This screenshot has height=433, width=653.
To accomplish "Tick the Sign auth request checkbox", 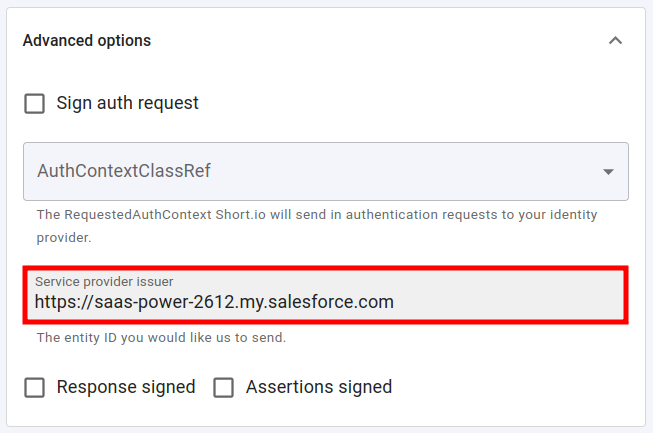I will click(x=35, y=103).
